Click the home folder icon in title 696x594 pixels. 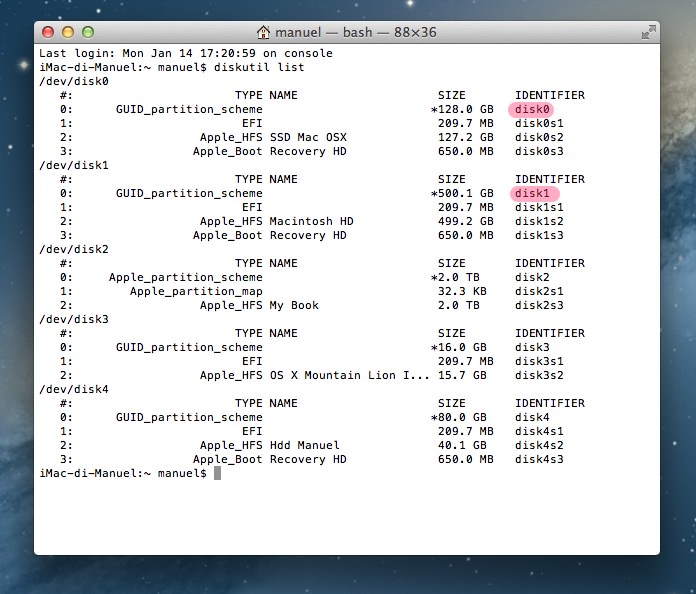[263, 32]
